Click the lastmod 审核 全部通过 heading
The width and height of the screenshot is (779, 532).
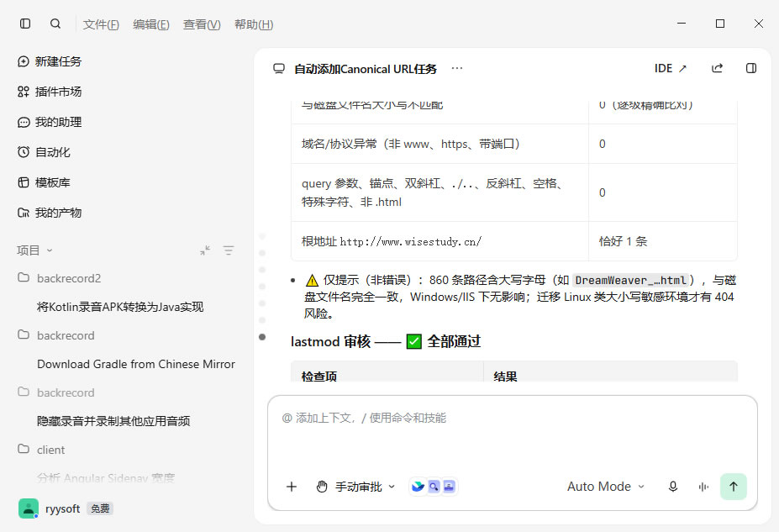click(x=386, y=342)
